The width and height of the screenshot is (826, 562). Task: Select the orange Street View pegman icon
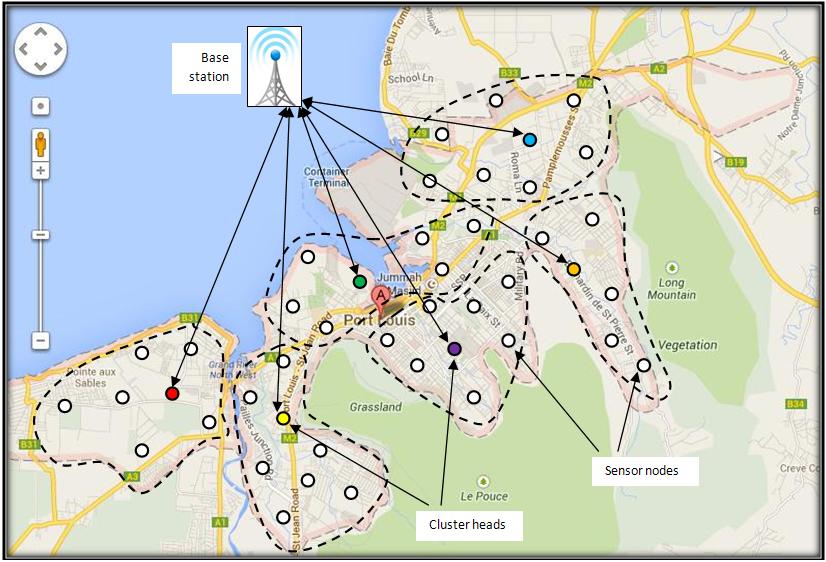click(40, 143)
